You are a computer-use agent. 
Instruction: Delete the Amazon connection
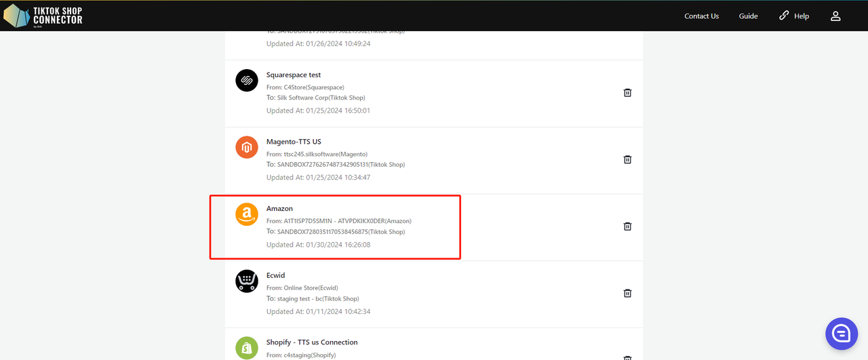(x=627, y=226)
